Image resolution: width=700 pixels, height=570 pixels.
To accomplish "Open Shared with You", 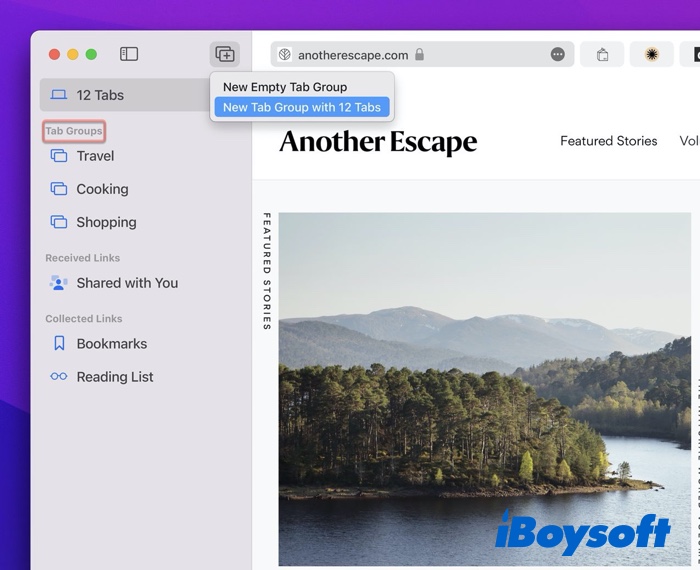I will click(x=127, y=283).
